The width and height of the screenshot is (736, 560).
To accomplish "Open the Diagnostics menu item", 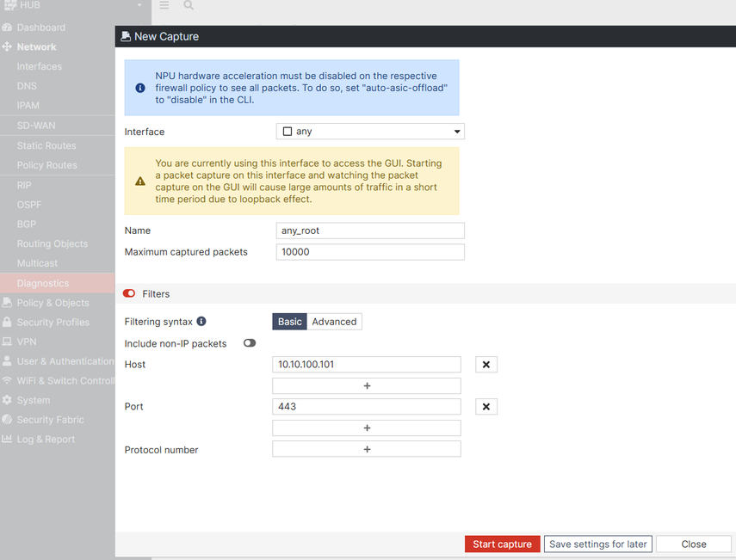I will (x=43, y=283).
